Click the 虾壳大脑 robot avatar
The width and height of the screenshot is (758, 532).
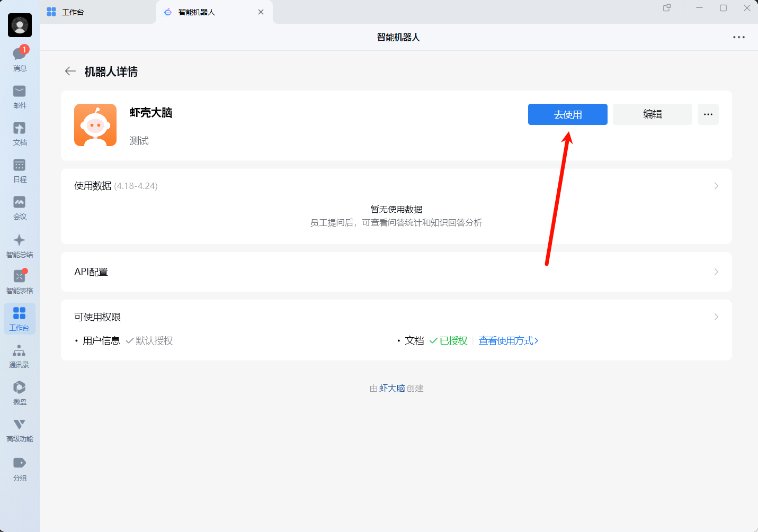pos(95,125)
